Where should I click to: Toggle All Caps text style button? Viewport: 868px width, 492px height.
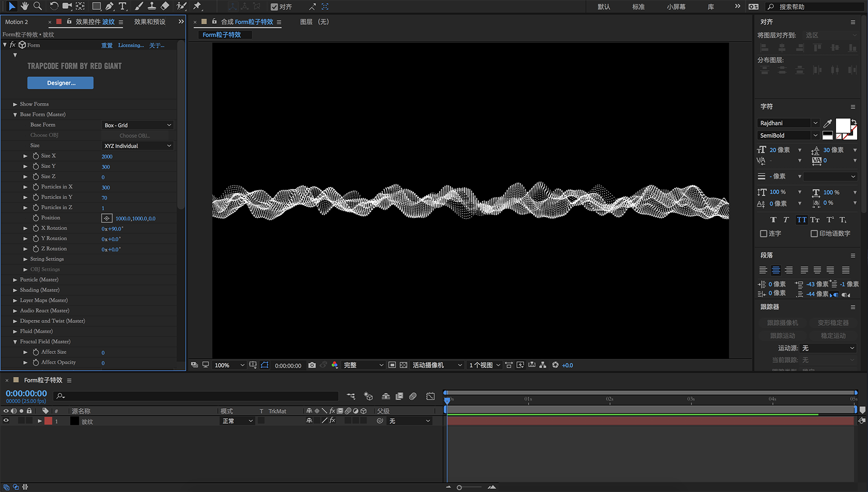pos(801,219)
